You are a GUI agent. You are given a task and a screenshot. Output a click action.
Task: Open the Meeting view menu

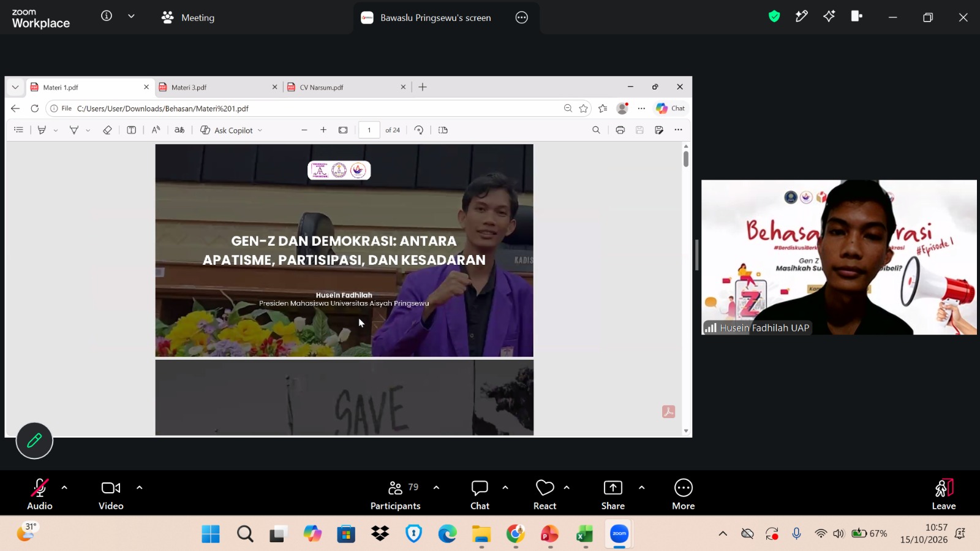coord(188,18)
